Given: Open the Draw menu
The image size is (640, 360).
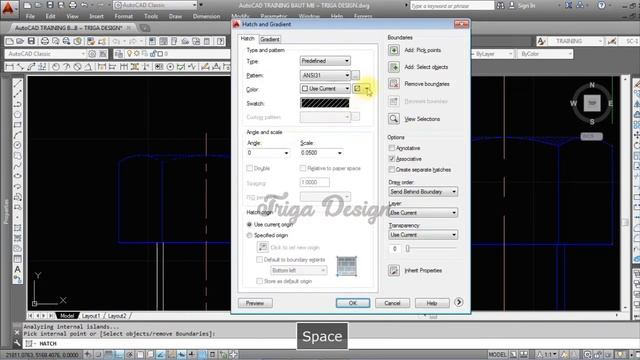Looking at the screenshot, I should point(175,16).
